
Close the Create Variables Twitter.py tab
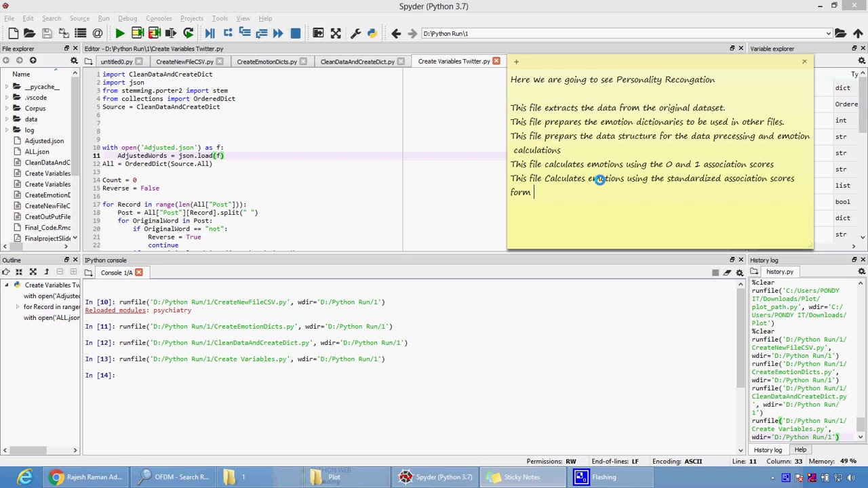(496, 61)
